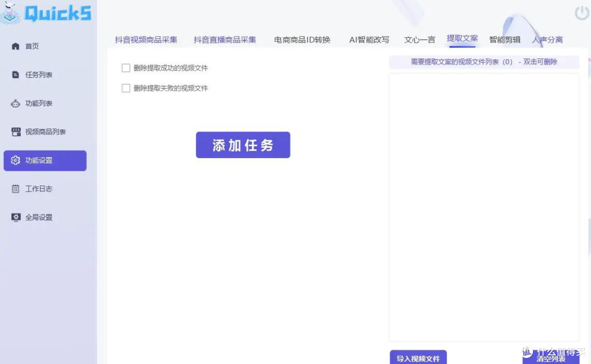Go to the 智能剪辑 tab
Viewport: 591px width, 364px height.
(505, 39)
